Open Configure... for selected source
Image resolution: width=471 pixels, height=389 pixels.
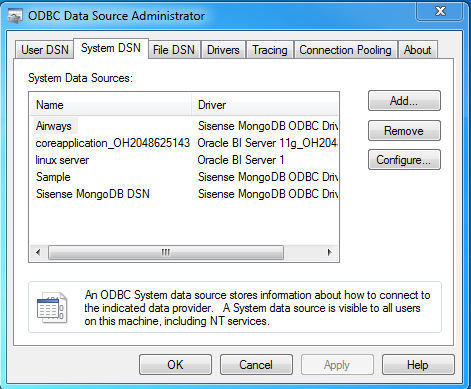pyautogui.click(x=404, y=160)
